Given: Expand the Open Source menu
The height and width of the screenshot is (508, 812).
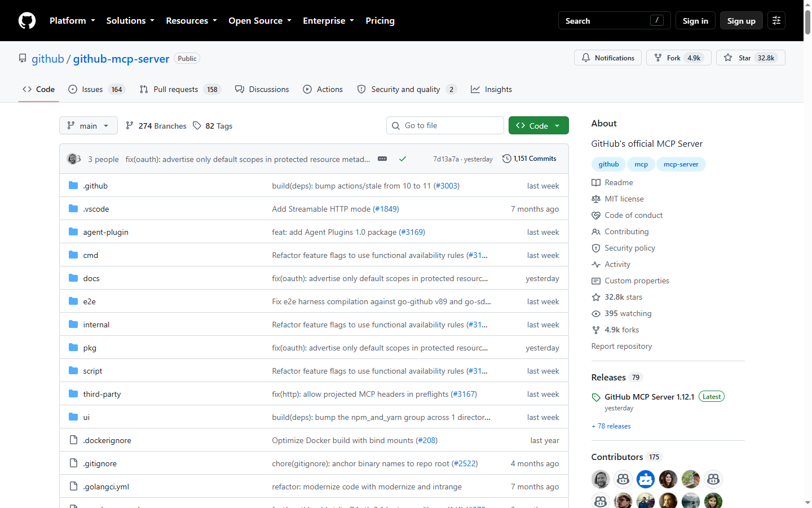Looking at the screenshot, I should coord(260,20).
